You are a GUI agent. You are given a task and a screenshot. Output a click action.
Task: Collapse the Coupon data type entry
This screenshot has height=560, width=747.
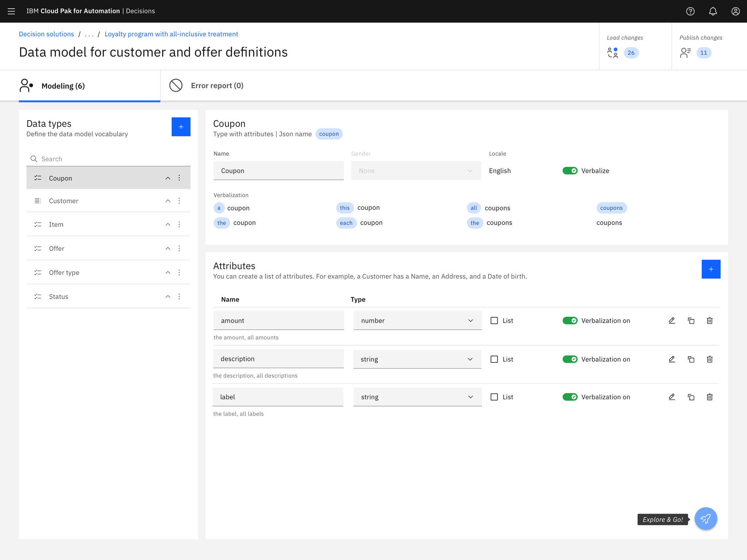click(168, 178)
